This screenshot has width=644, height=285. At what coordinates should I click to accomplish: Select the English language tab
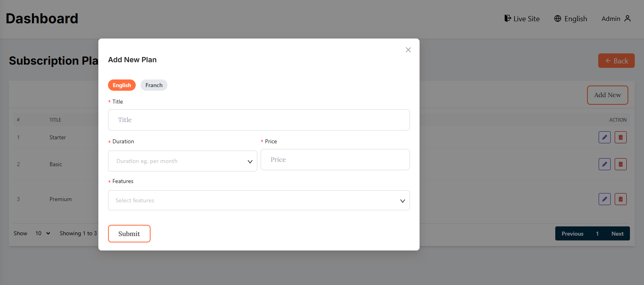(x=122, y=85)
